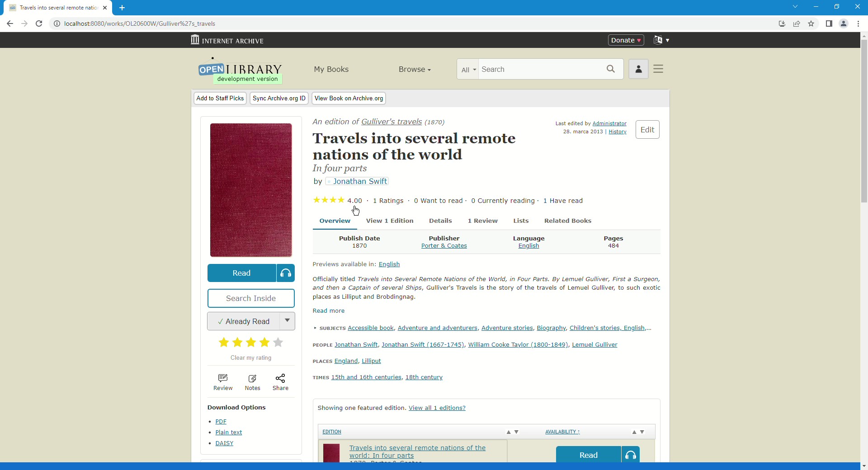
Task: Click the Search Inside button
Action: point(251,298)
